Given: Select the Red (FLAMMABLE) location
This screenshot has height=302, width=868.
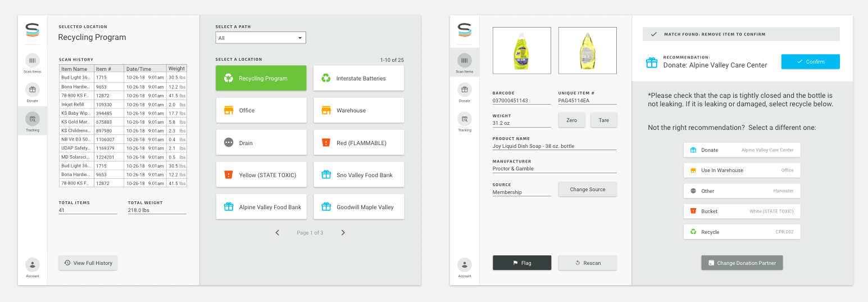Looking at the screenshot, I should pos(358,143).
